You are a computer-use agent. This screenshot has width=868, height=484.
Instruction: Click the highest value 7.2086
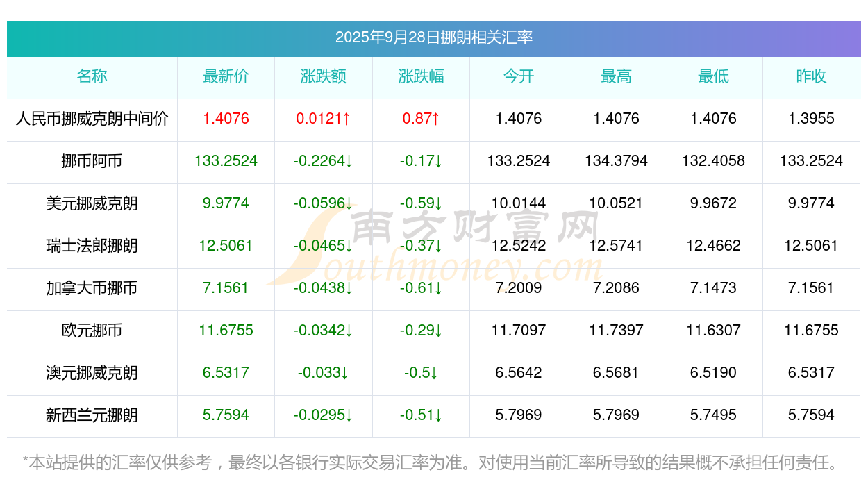(x=616, y=288)
